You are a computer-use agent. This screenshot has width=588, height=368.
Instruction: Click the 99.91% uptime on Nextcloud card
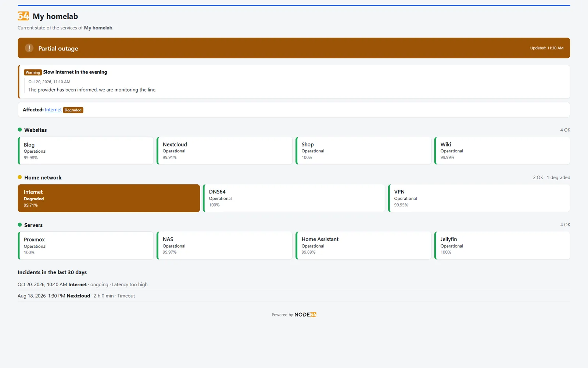(170, 157)
